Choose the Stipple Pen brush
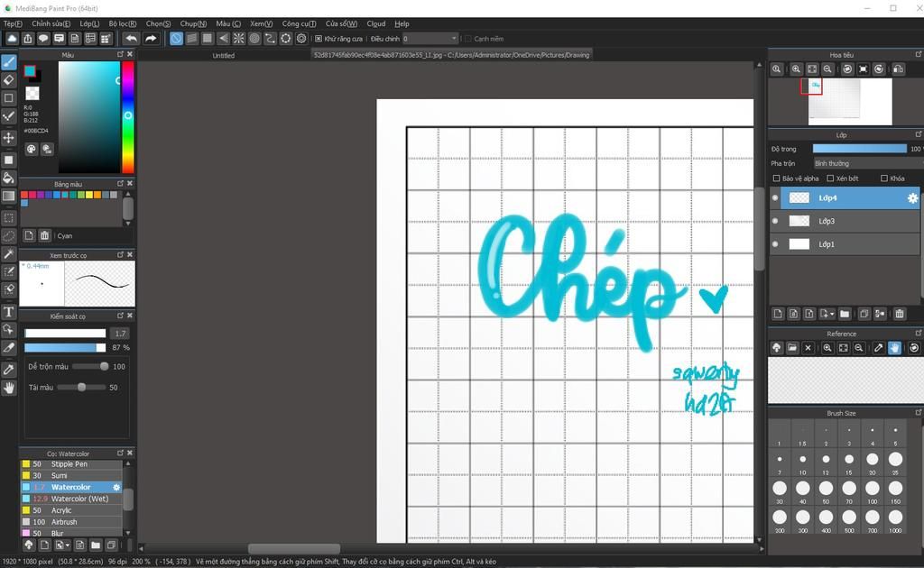This screenshot has width=924, height=568. (72, 464)
